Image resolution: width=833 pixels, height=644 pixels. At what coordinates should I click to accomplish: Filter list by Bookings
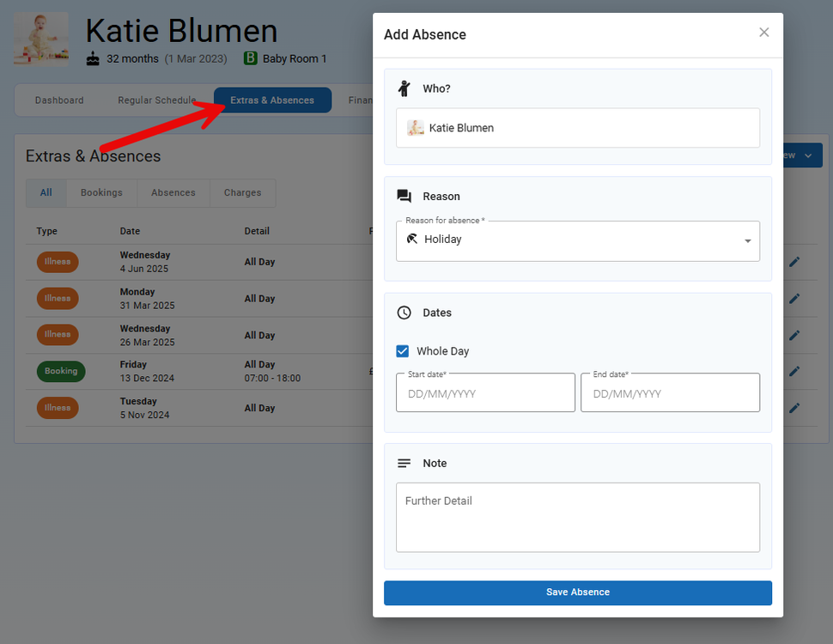point(101,193)
